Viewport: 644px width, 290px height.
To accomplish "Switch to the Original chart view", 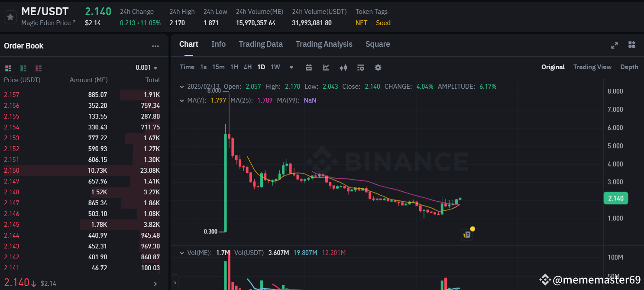I will pos(553,67).
